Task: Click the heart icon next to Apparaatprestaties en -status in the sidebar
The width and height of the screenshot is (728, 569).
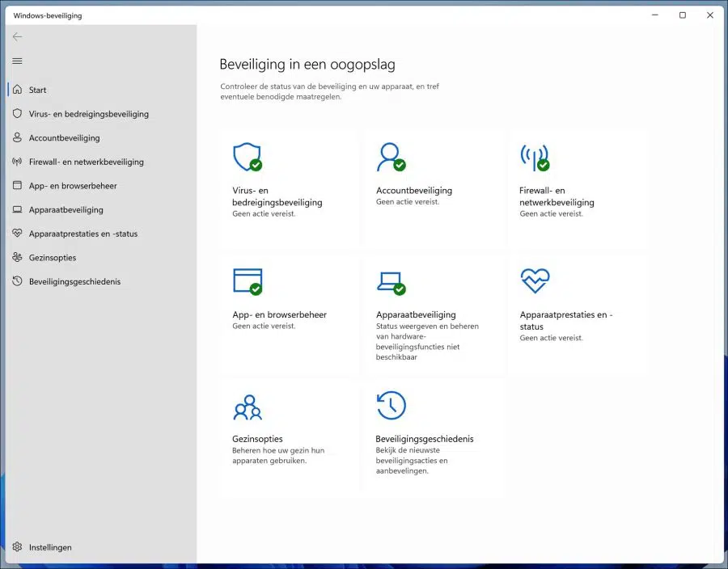Action: point(17,234)
